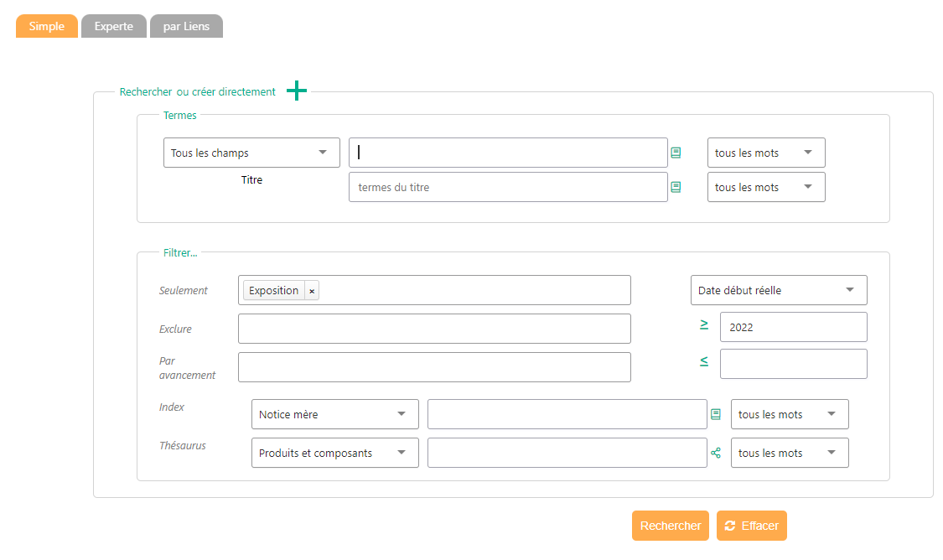Expand the Notice mère index dropdown
The height and width of the screenshot is (560, 943).
click(x=334, y=414)
